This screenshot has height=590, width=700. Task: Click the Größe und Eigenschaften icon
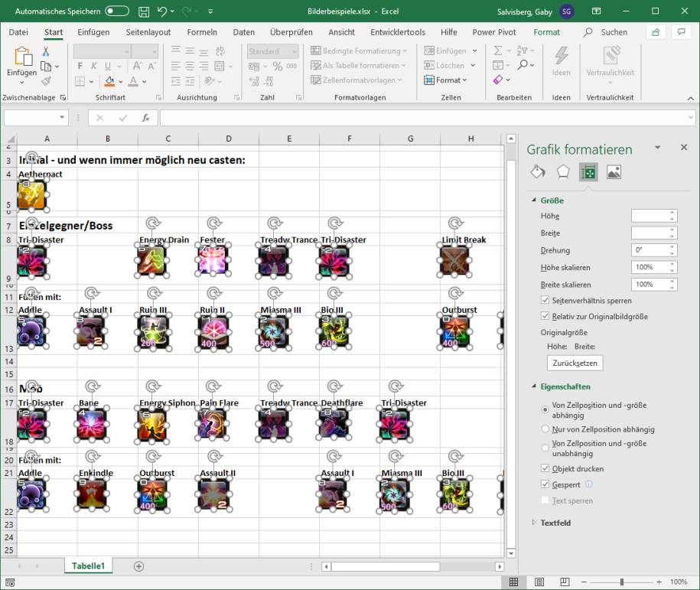tap(588, 171)
